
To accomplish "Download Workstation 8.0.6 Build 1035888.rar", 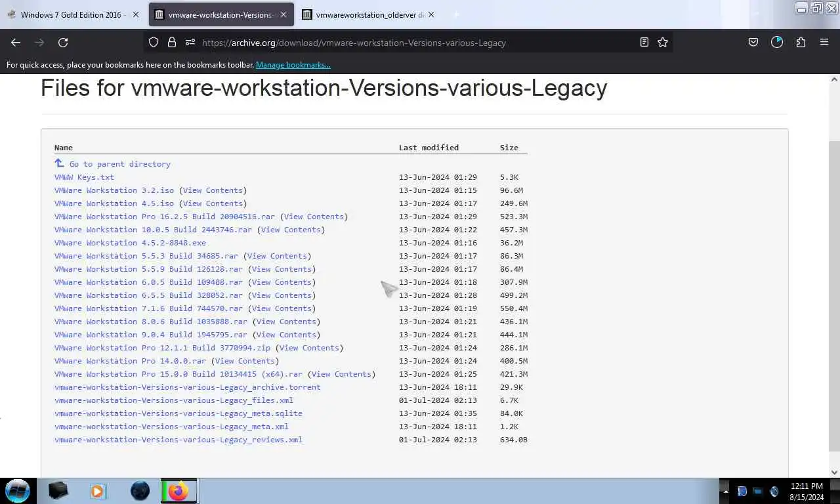I will [x=151, y=322].
